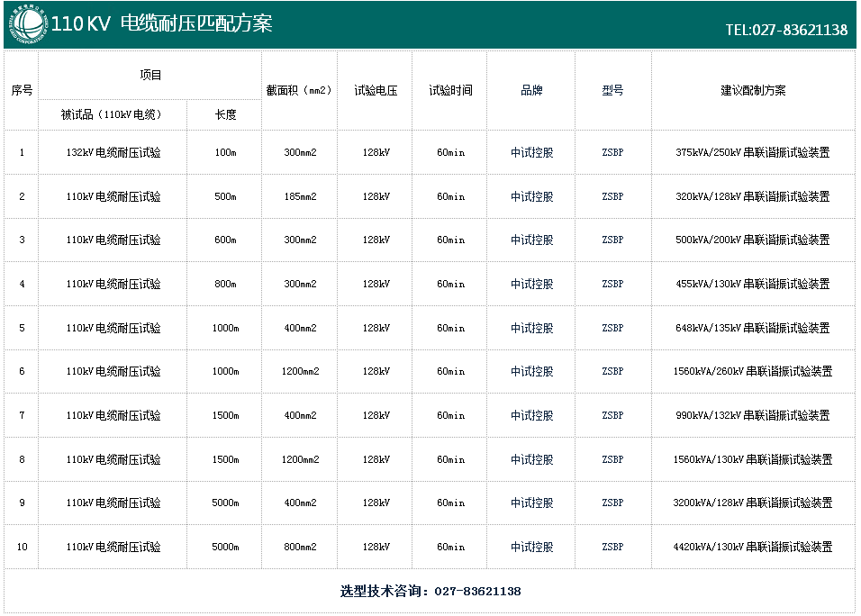Select the 截面积 (mm2) column header
Viewport: 861px width, 616px height.
click(x=299, y=90)
